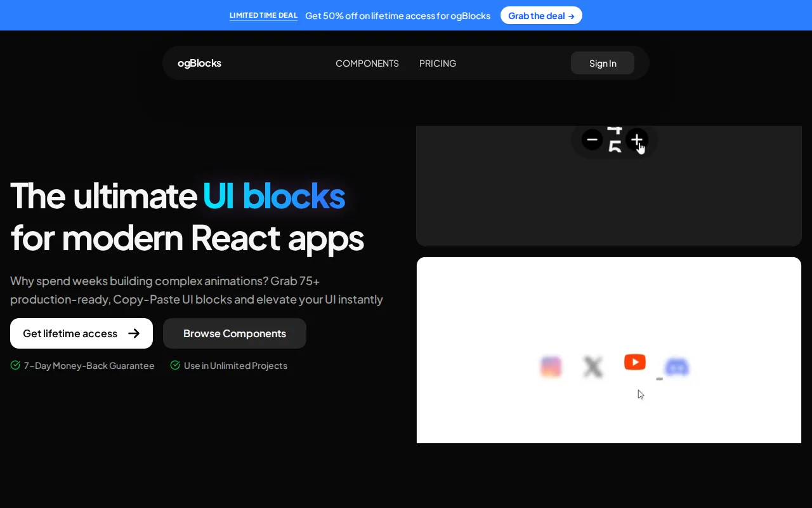Open the ogBlocks home logo
The image size is (812, 508).
[x=199, y=63]
